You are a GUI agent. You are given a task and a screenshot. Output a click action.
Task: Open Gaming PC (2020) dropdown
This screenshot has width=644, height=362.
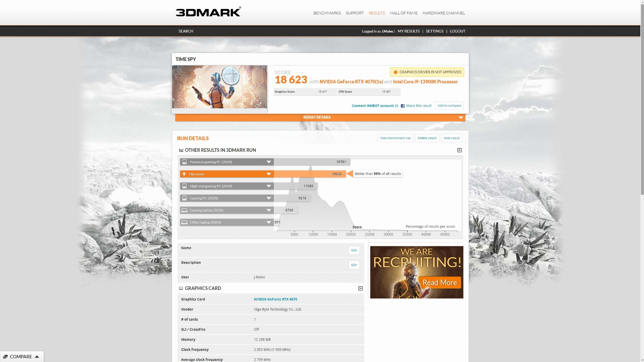click(269, 198)
